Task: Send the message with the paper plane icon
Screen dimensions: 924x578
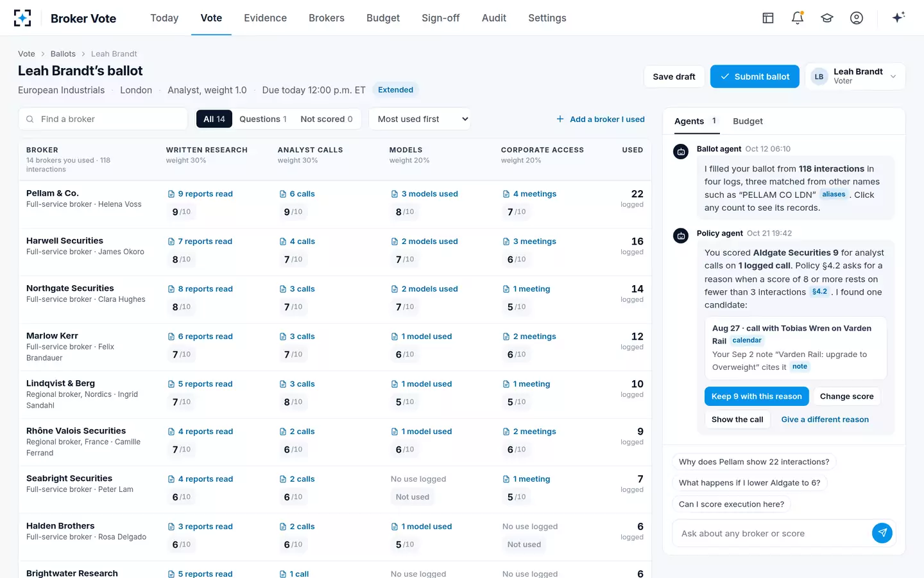Action: [882, 533]
